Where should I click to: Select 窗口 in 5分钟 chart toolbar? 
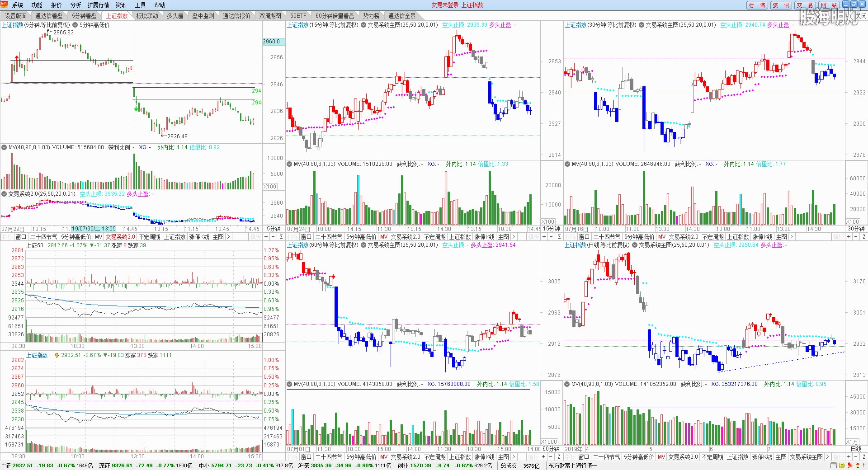pyautogui.click(x=21, y=237)
